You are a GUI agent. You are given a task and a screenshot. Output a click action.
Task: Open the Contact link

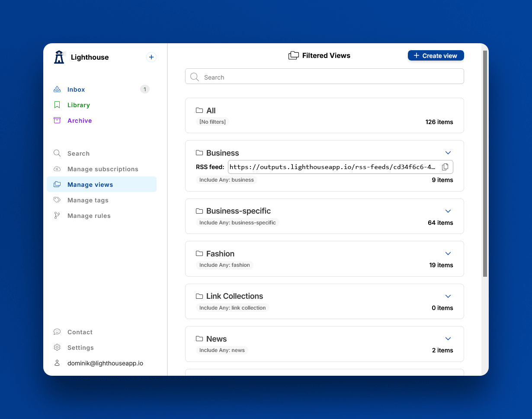pyautogui.click(x=80, y=332)
